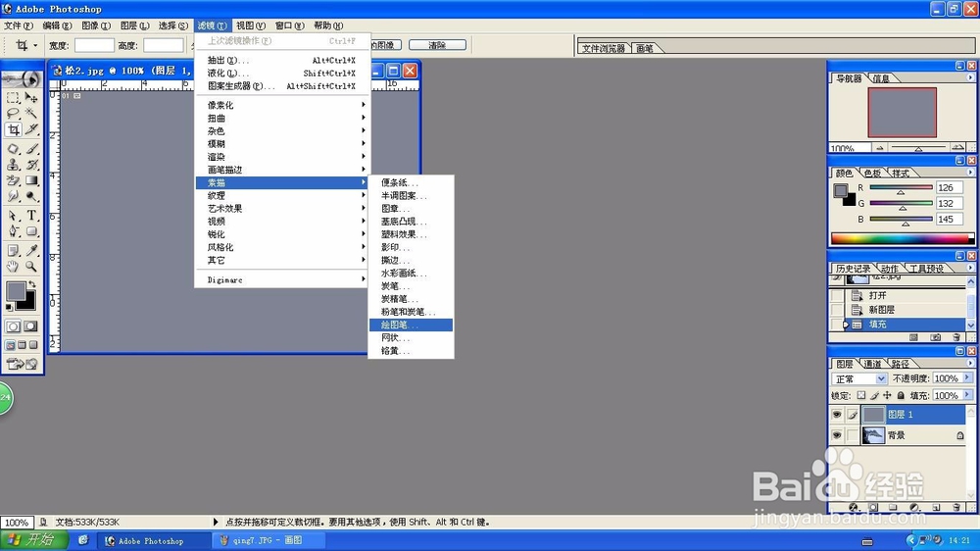This screenshot has height=551, width=980.
Task: Hide the 背景 layer with eye icon
Action: tap(837, 435)
